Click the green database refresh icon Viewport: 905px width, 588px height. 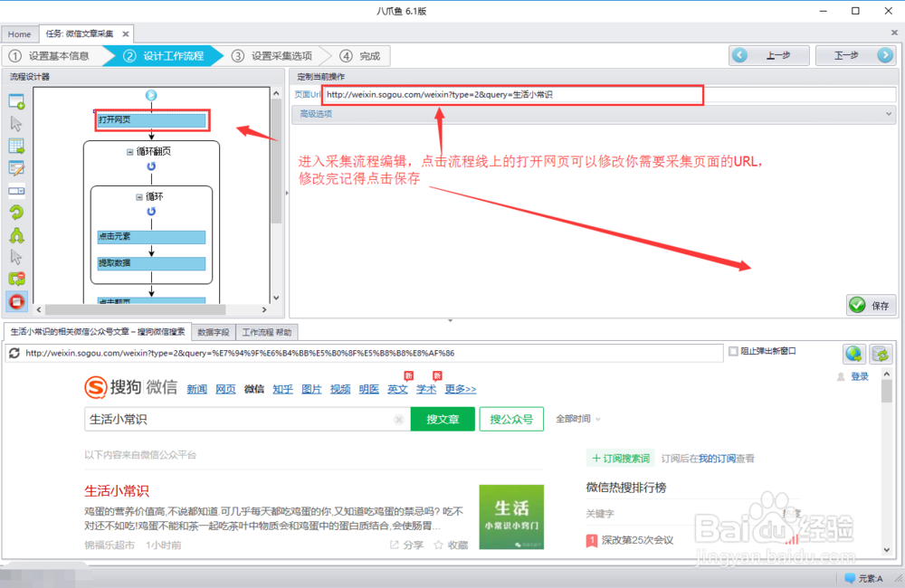(881, 353)
